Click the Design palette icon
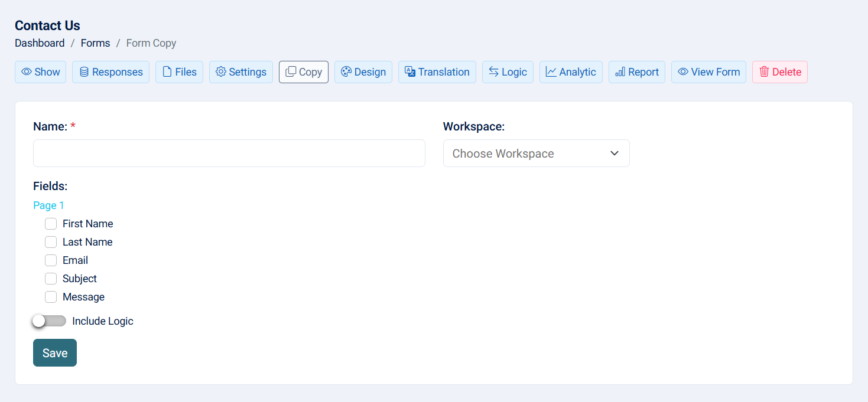Screen dimensions: 868x402 [x=346, y=72]
